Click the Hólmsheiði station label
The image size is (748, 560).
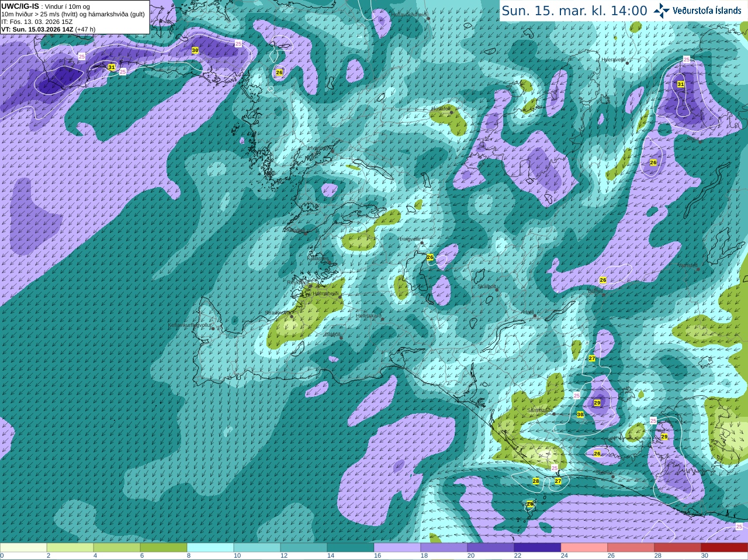click(x=326, y=293)
